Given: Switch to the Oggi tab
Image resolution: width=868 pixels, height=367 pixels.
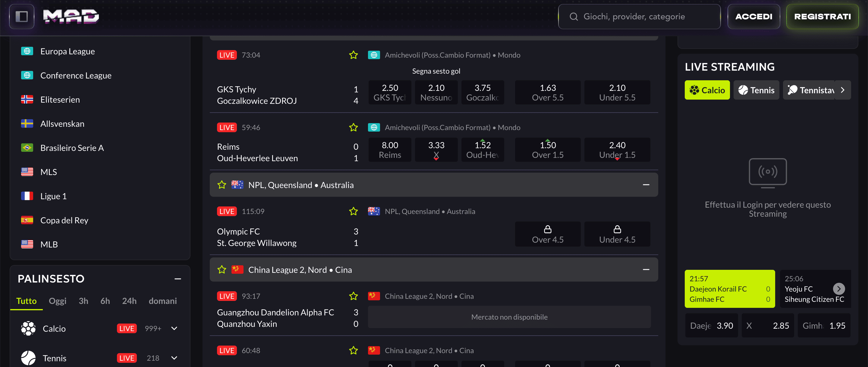Looking at the screenshot, I should pyautogui.click(x=57, y=301).
